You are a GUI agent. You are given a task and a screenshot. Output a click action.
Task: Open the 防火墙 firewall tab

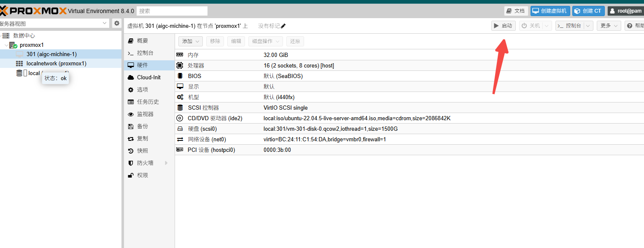pyautogui.click(x=149, y=163)
